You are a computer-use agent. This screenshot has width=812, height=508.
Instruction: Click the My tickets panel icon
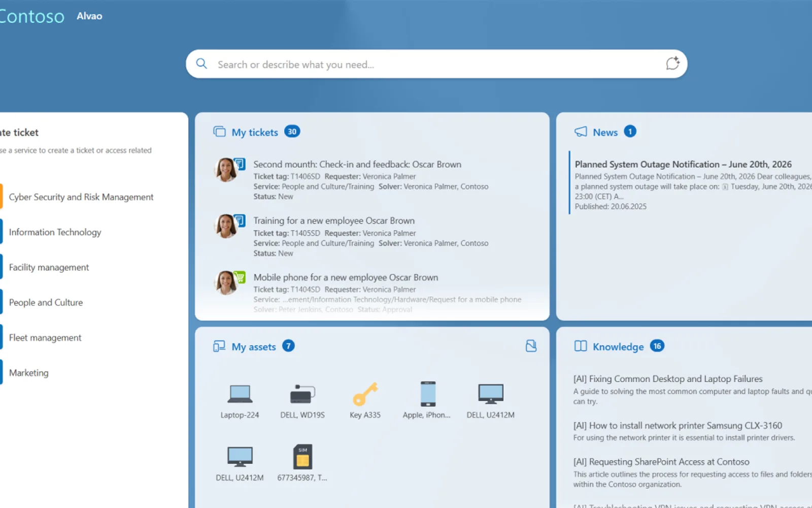tap(219, 132)
